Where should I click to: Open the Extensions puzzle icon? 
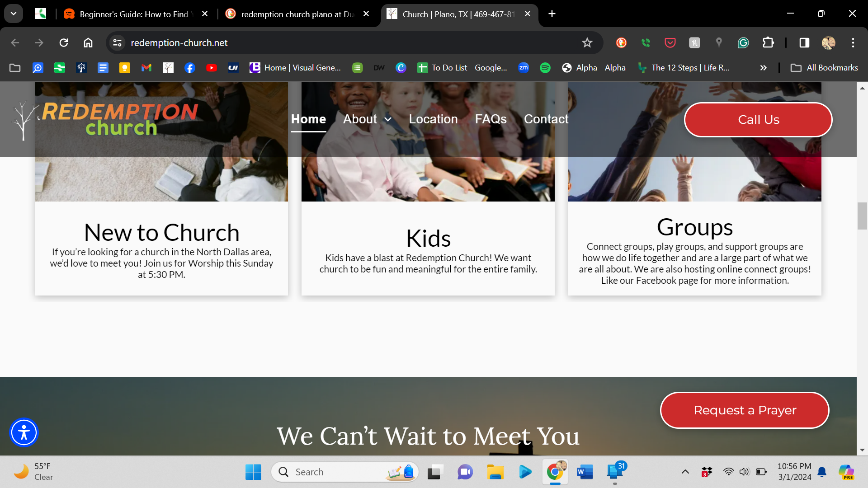pyautogui.click(x=768, y=43)
